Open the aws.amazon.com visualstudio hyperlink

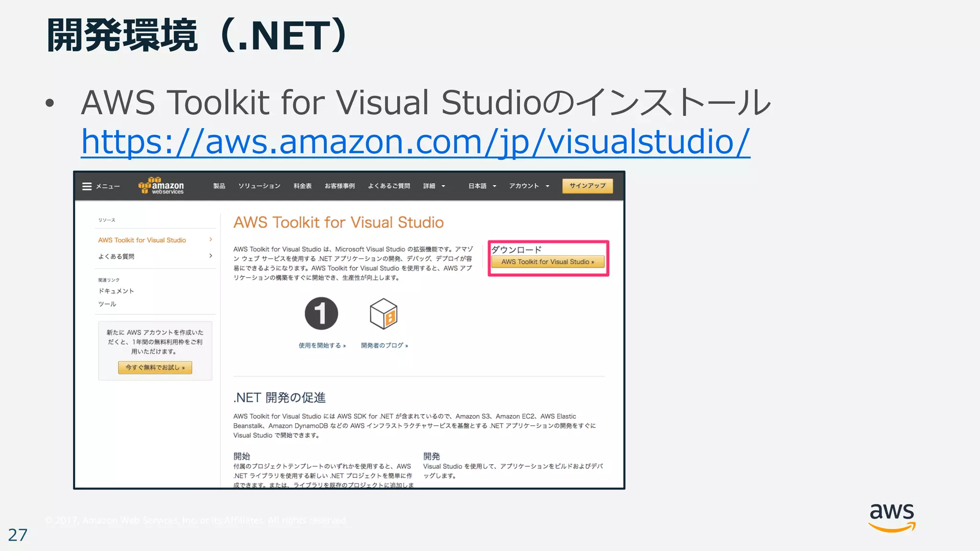pos(415,142)
